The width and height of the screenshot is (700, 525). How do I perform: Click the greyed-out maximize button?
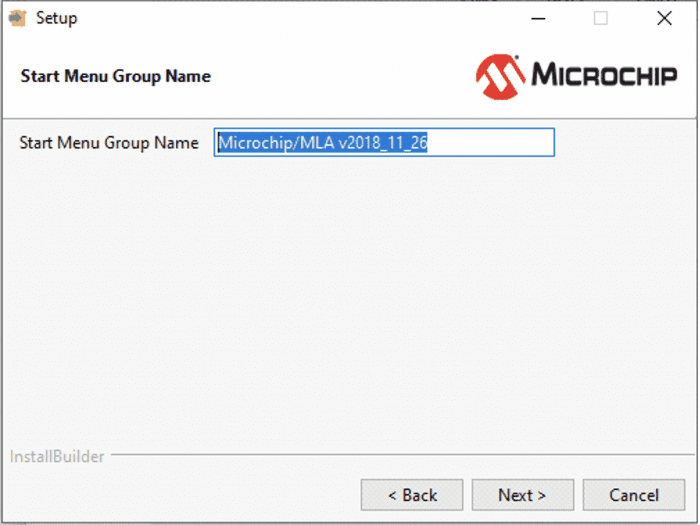coord(601,18)
